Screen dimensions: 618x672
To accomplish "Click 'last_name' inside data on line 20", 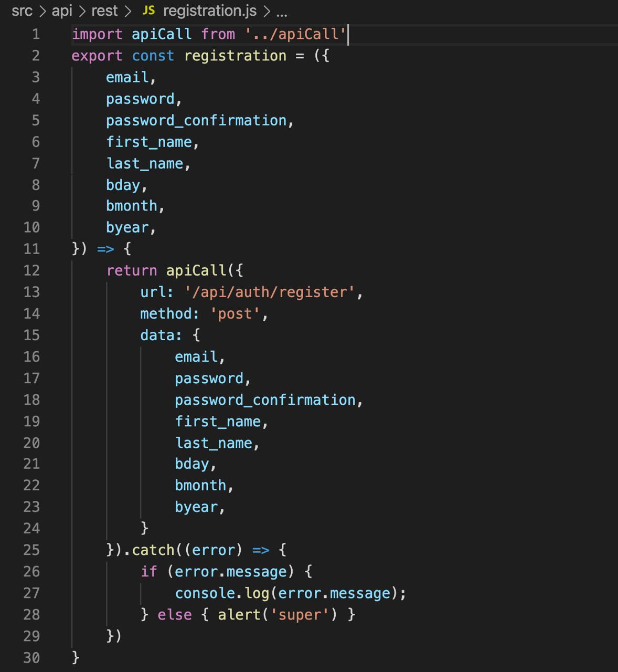I will click(x=214, y=443).
